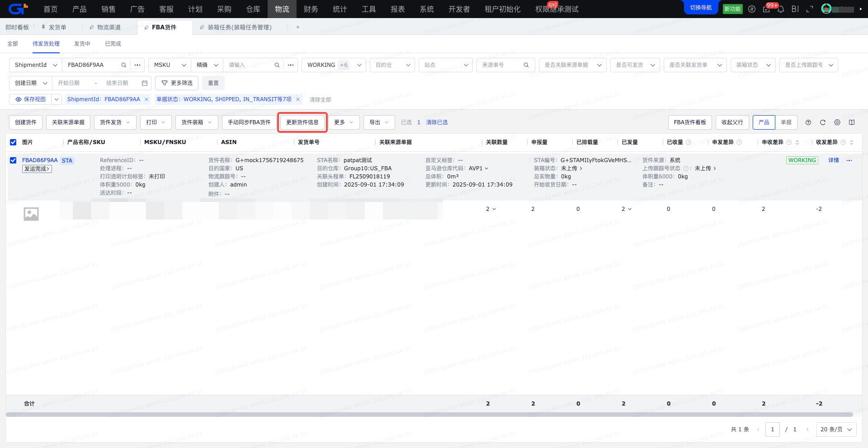Click the pin icon on the 物流渠道 tab
Viewport: 868px width, 448px height.
(92, 27)
